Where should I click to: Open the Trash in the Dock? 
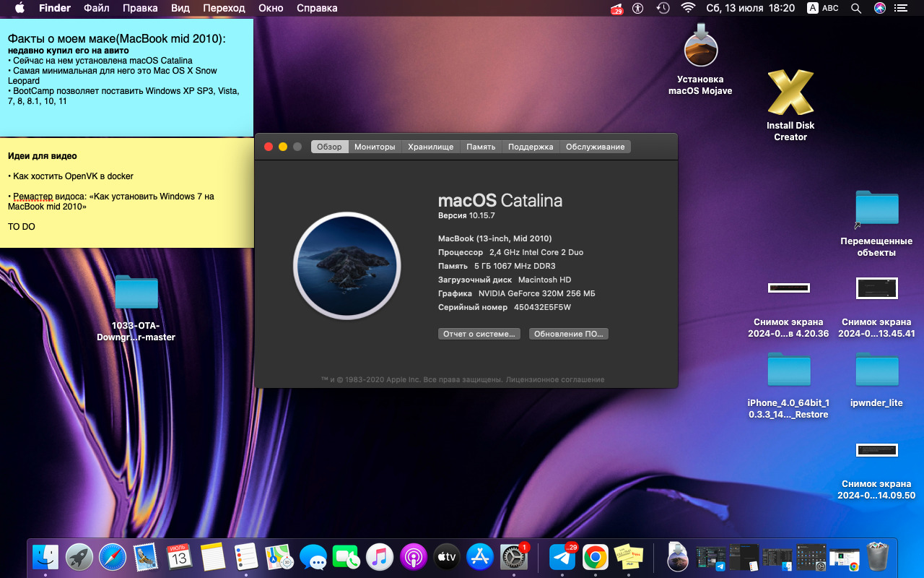pos(878,557)
